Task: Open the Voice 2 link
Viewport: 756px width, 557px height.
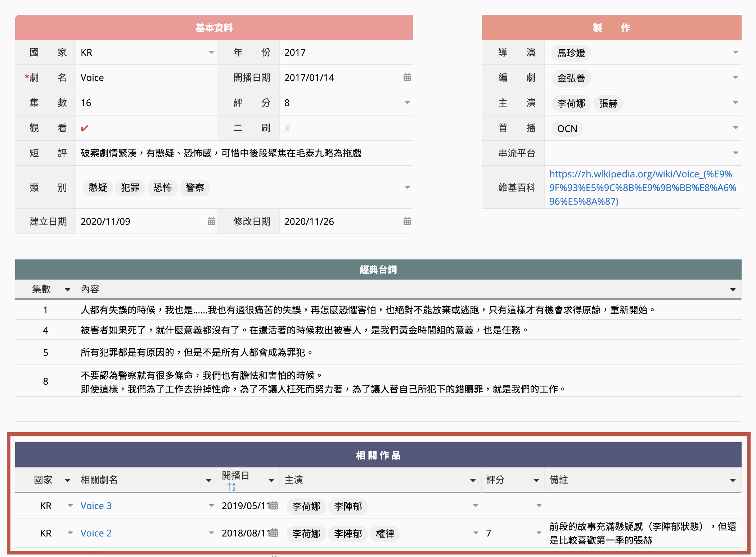Action: 96,533
